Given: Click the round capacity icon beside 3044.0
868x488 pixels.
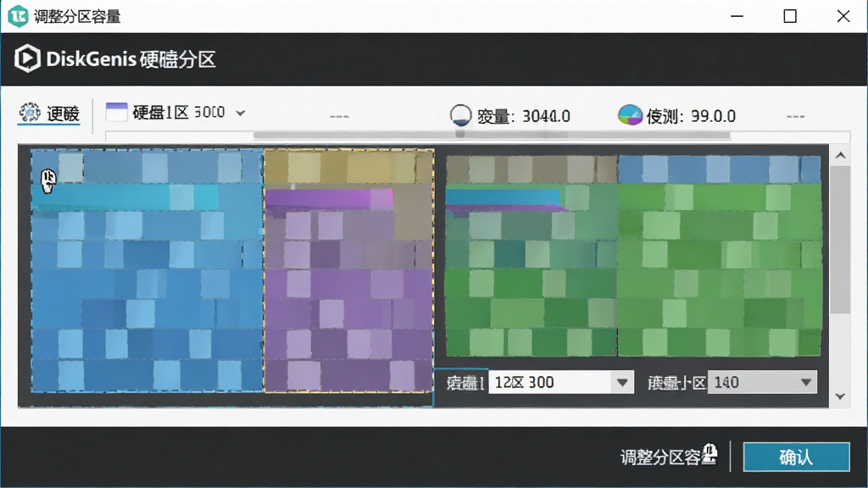Looking at the screenshot, I should tap(460, 115).
